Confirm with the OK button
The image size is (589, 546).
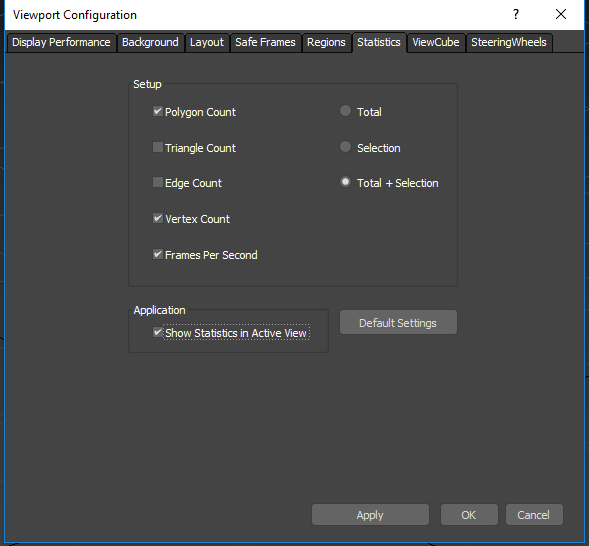469,514
